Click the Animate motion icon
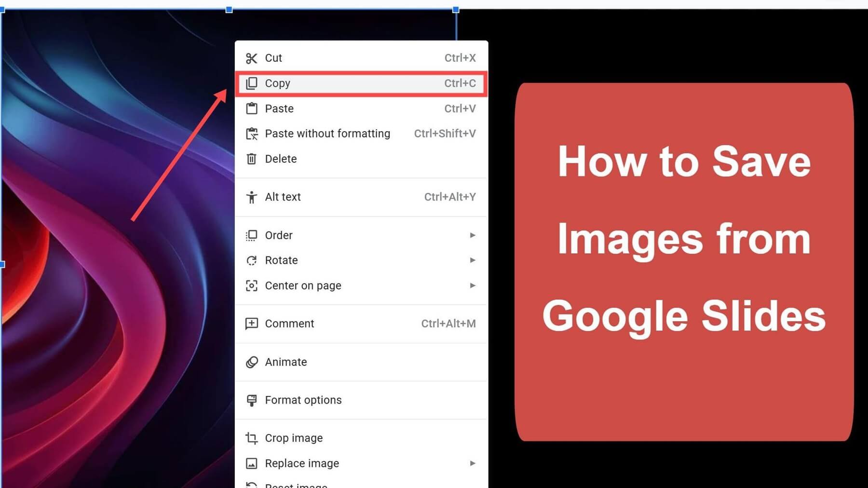The width and height of the screenshot is (868, 488). (252, 362)
